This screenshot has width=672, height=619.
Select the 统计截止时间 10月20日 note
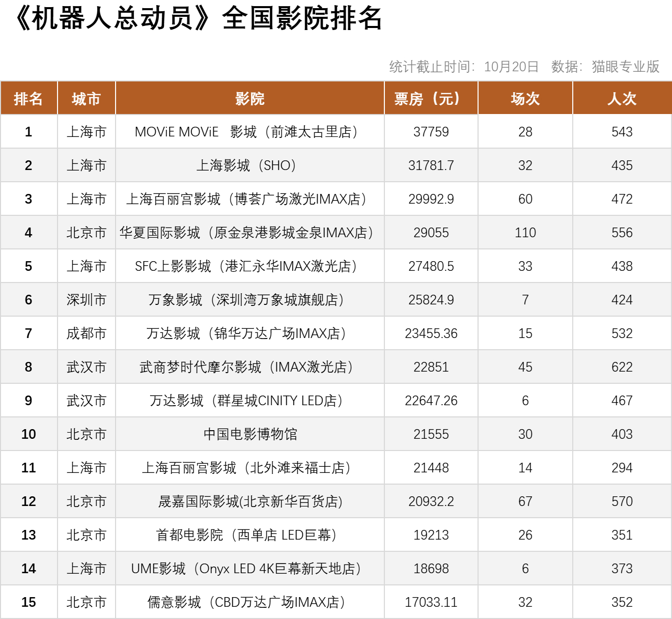(x=464, y=67)
